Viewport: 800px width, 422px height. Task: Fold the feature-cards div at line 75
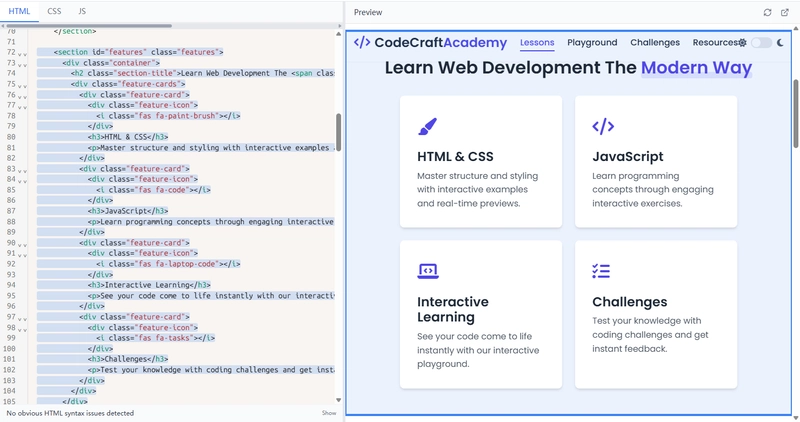tap(23, 85)
